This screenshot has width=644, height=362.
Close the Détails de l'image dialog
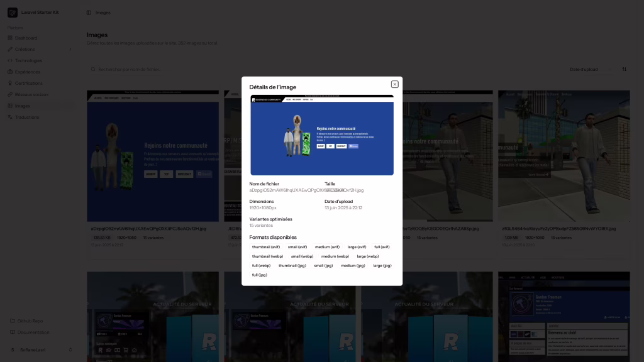395,84
